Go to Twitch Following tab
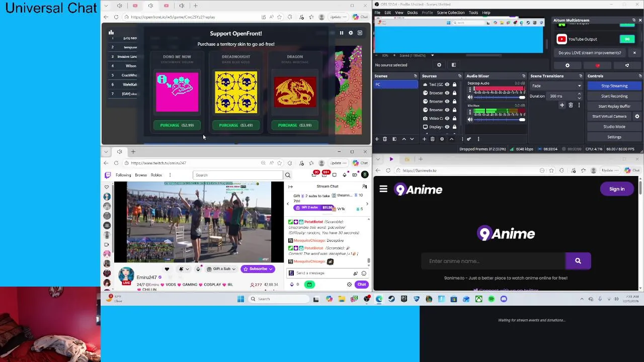This screenshot has height=362, width=644. 123,175
